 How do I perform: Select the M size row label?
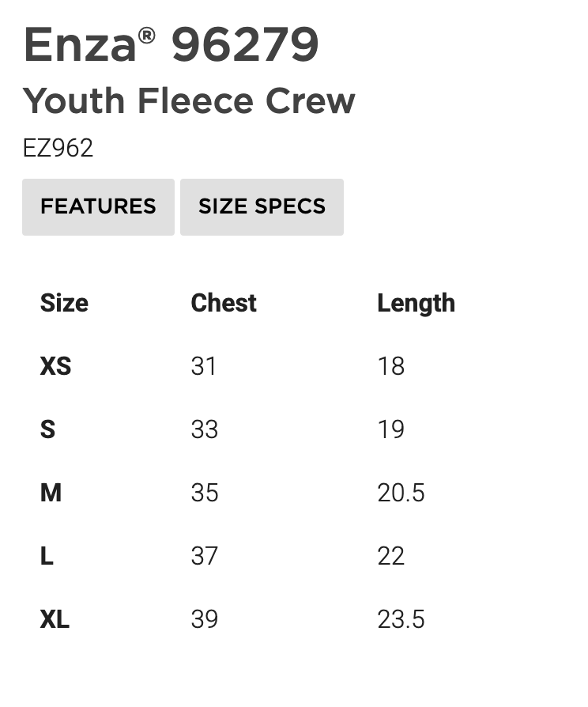pos(51,493)
